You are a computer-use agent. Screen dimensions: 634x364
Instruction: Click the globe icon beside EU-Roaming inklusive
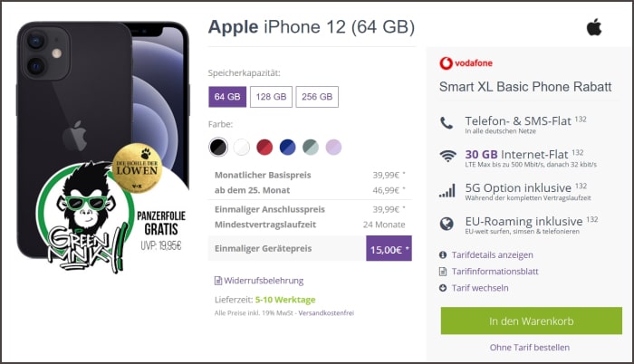pyautogui.click(x=447, y=224)
